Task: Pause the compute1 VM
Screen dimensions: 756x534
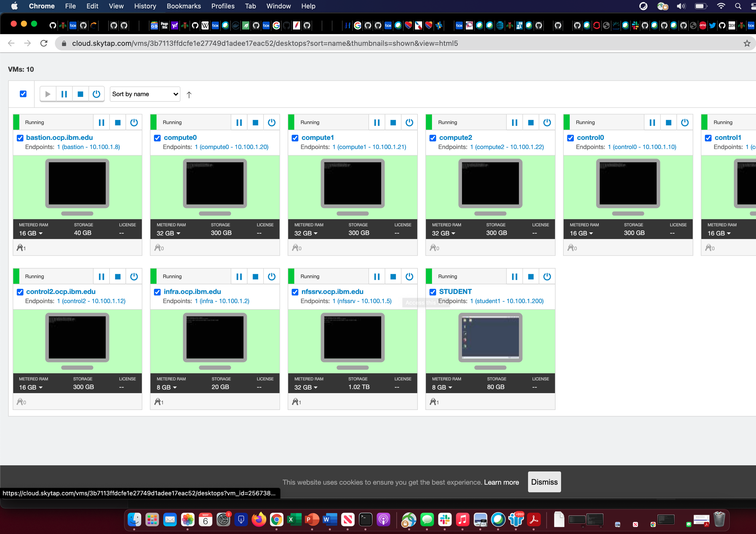Action: (377, 122)
